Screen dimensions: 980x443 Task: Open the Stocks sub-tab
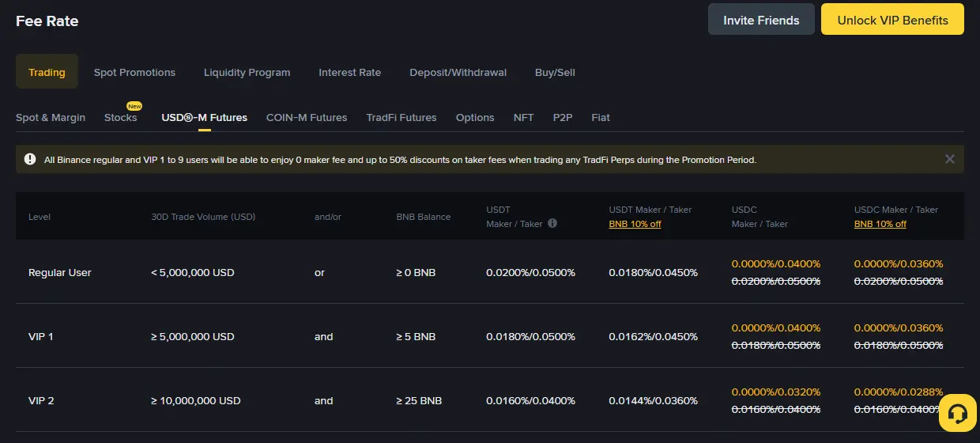pos(120,117)
